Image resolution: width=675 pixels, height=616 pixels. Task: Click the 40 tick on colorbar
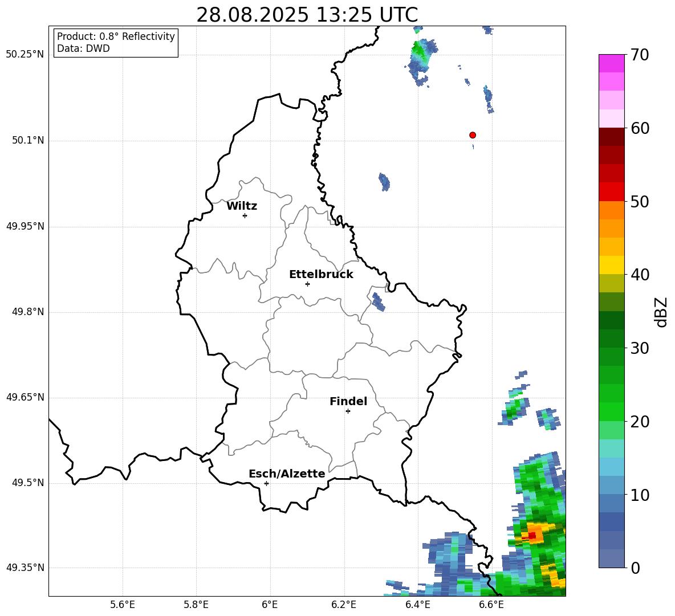pyautogui.click(x=640, y=275)
